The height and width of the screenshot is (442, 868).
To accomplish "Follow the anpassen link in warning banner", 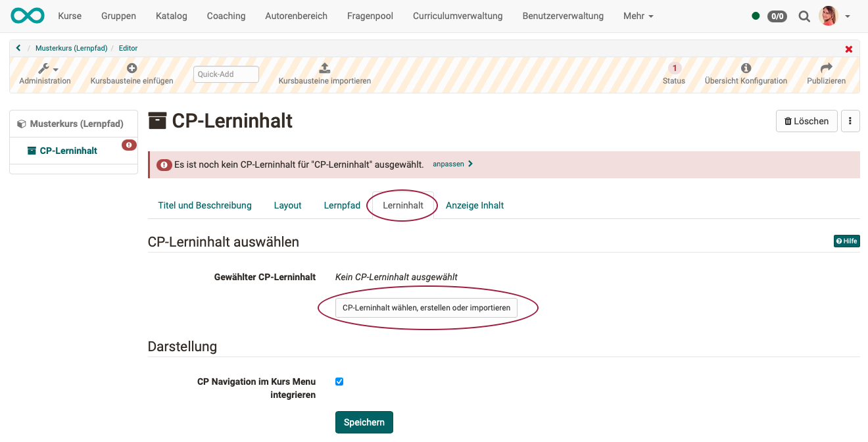I will [448, 164].
